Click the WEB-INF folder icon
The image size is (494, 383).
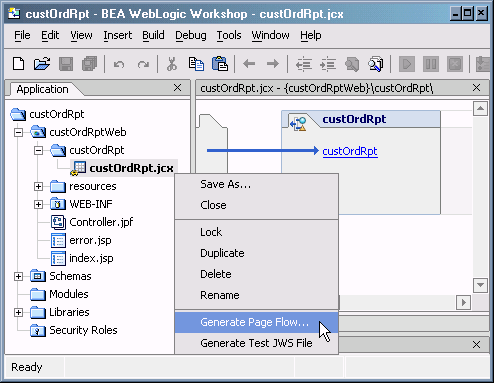[58, 204]
